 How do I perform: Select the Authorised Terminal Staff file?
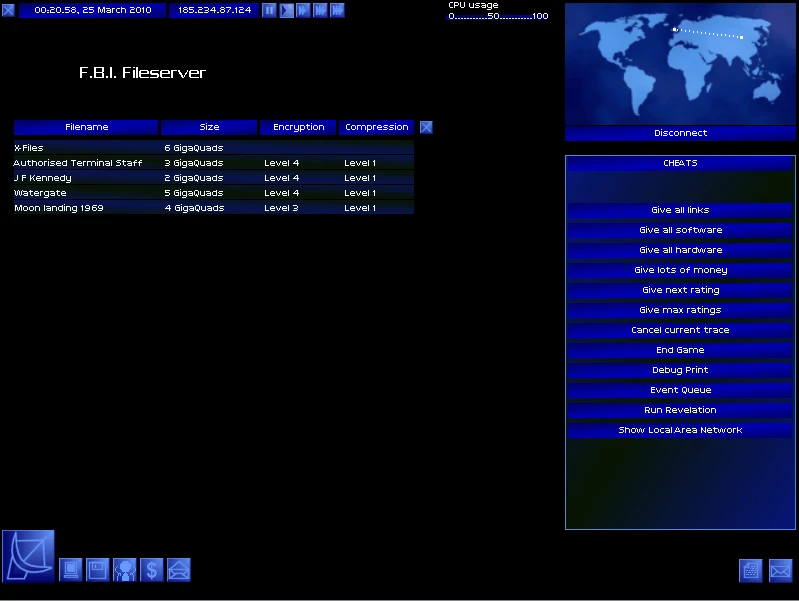click(214, 163)
